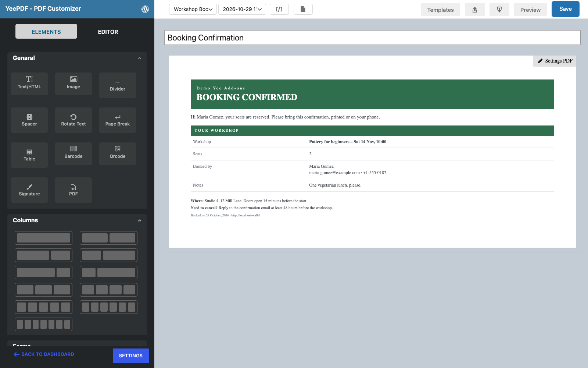Image resolution: width=588 pixels, height=368 pixels.
Task: Switch to the ELEMENTS tab
Action: click(x=46, y=32)
